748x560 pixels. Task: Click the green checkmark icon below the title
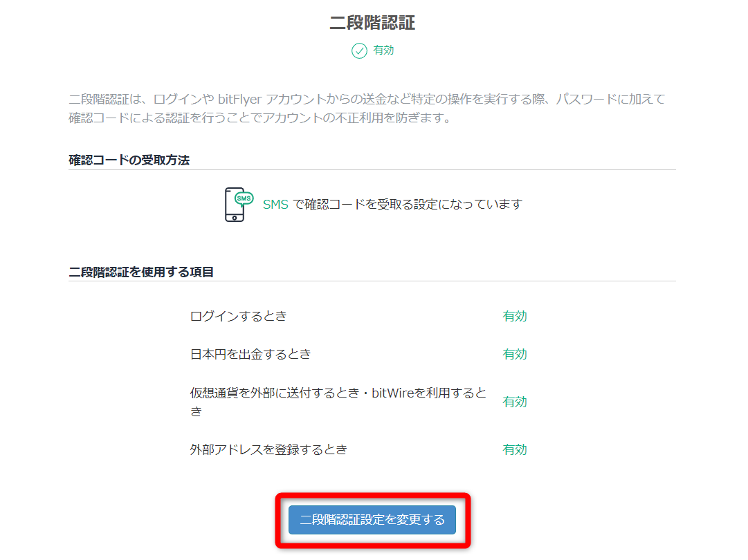[359, 50]
